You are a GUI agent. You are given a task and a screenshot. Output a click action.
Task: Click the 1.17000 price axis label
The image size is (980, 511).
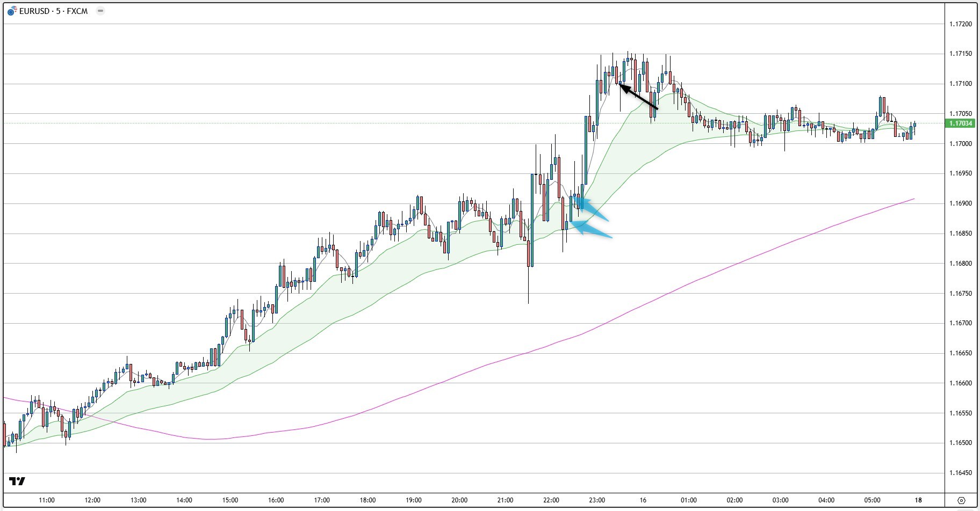(x=961, y=144)
